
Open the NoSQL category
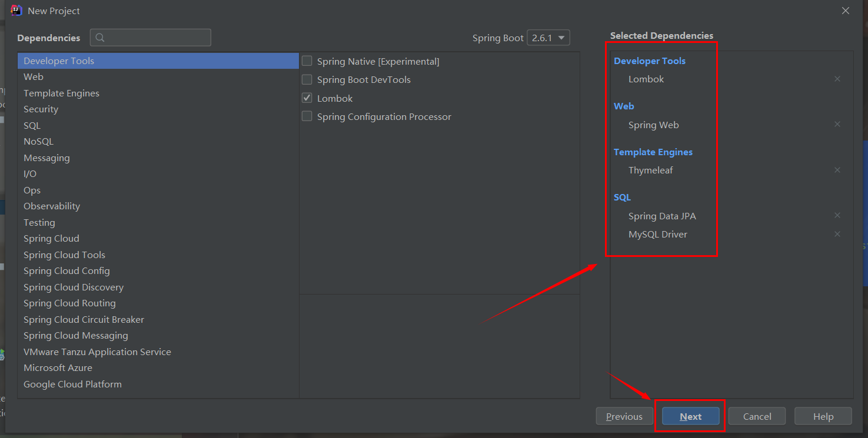[x=158, y=142]
